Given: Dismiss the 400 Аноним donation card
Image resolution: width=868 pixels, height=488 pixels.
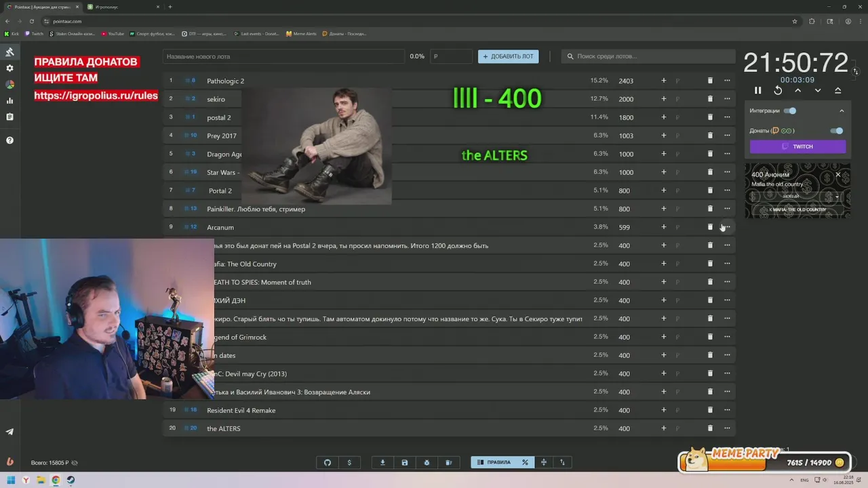Looking at the screenshot, I should point(838,175).
